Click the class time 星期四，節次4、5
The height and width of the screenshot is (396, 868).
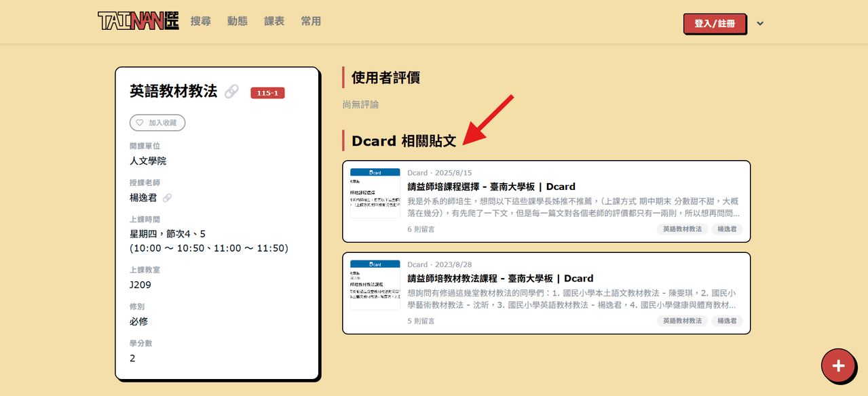coord(168,234)
